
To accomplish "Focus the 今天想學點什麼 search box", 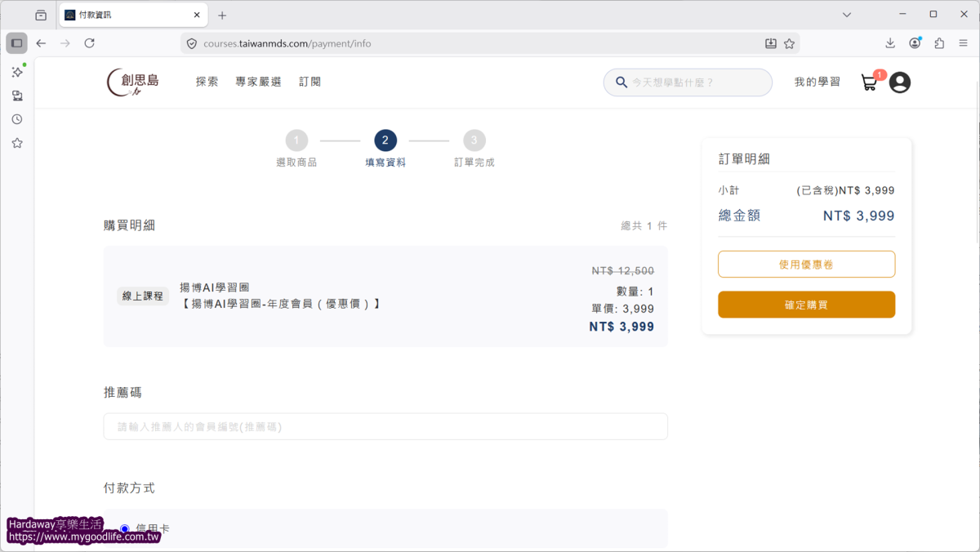I will click(688, 82).
